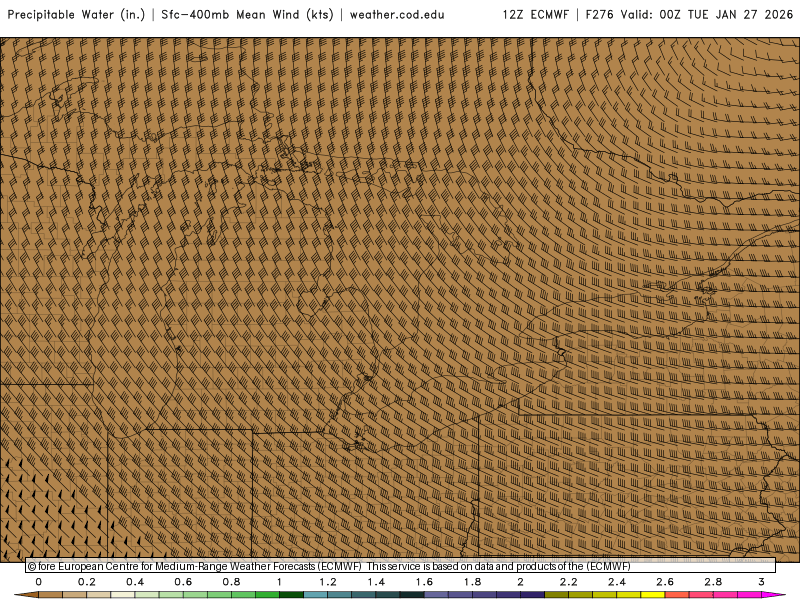Click the colorbar label '0.8'
This screenshot has height=600, width=800.
pyautogui.click(x=231, y=582)
